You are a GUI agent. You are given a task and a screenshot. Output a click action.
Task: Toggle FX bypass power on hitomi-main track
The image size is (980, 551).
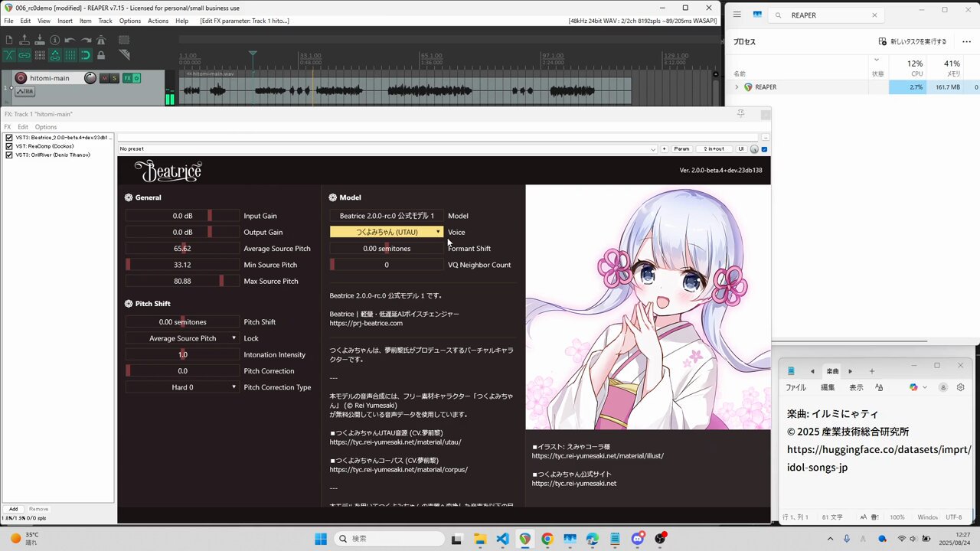137,78
